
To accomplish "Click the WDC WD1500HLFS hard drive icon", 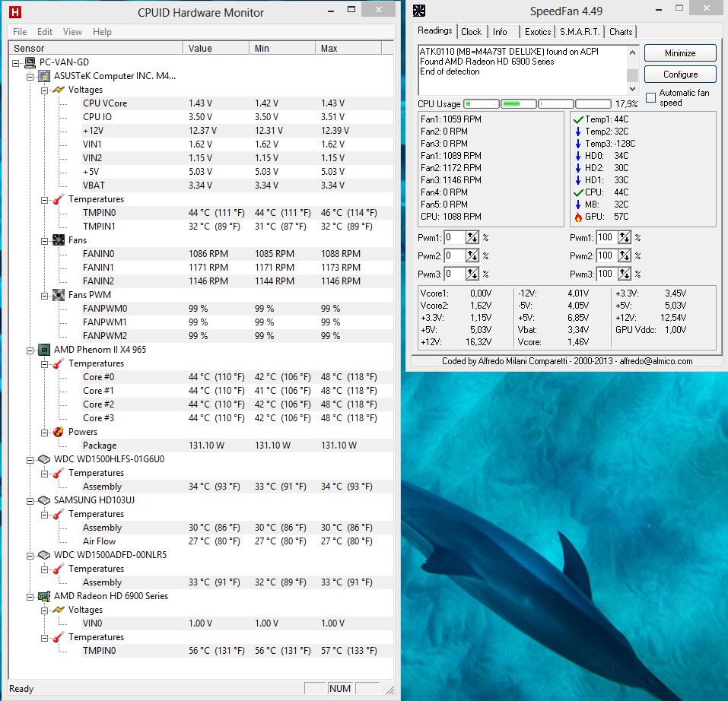I will pos(44,458).
